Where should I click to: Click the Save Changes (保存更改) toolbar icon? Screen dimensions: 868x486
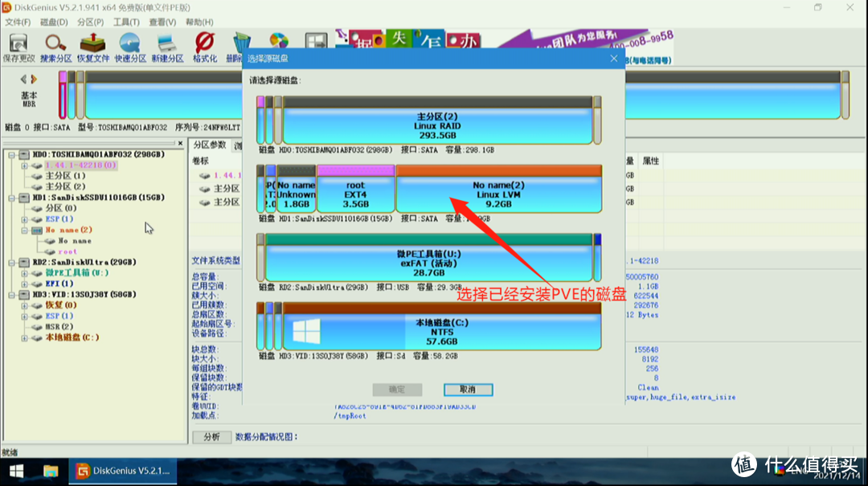(x=18, y=47)
